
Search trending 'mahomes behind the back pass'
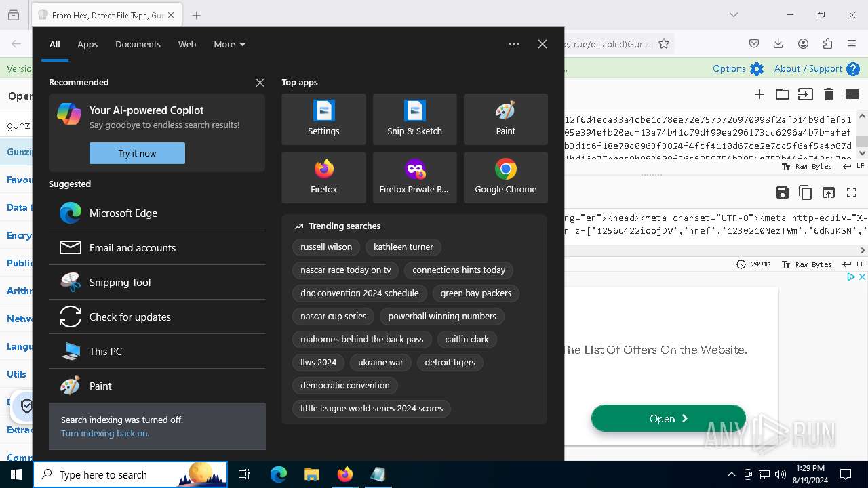[x=362, y=339]
